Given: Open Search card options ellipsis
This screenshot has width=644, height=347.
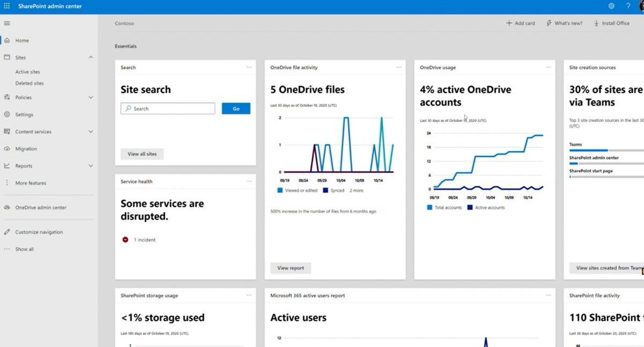Looking at the screenshot, I should (x=249, y=67).
